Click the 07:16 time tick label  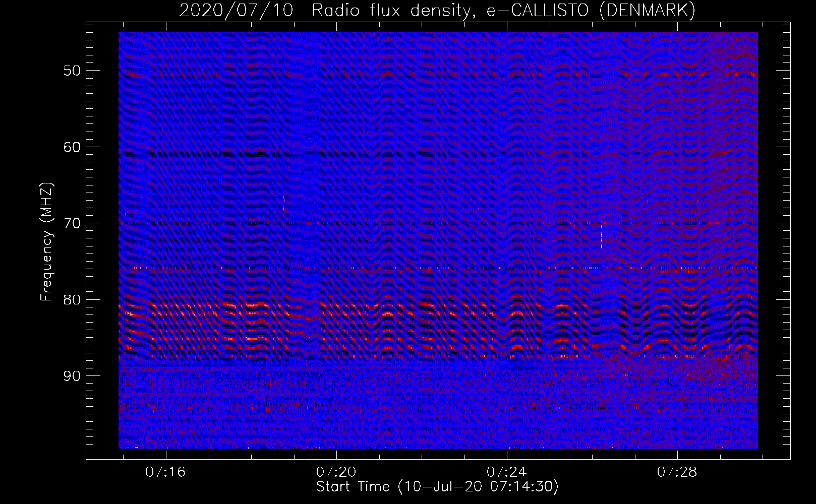click(x=166, y=472)
